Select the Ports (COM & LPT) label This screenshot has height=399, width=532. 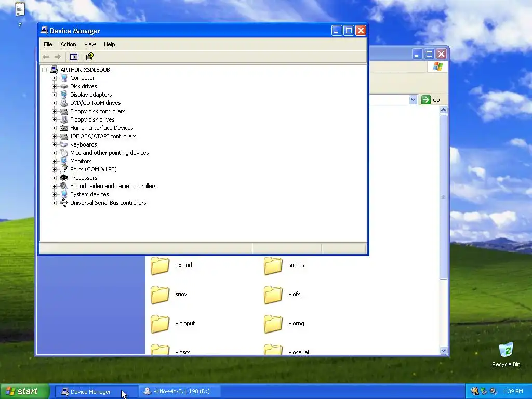click(x=94, y=169)
